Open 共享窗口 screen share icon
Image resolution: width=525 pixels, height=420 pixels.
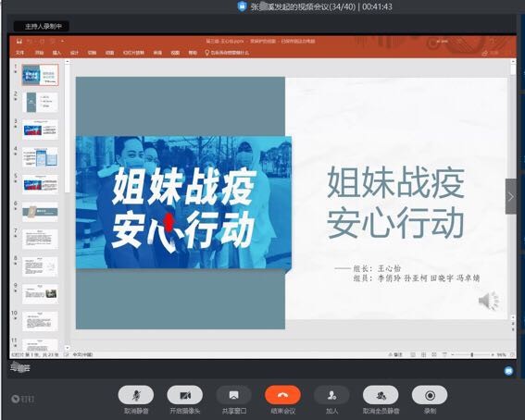tap(233, 395)
